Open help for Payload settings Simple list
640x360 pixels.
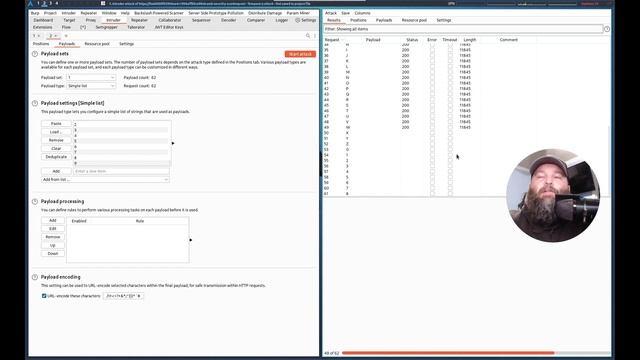click(x=35, y=103)
